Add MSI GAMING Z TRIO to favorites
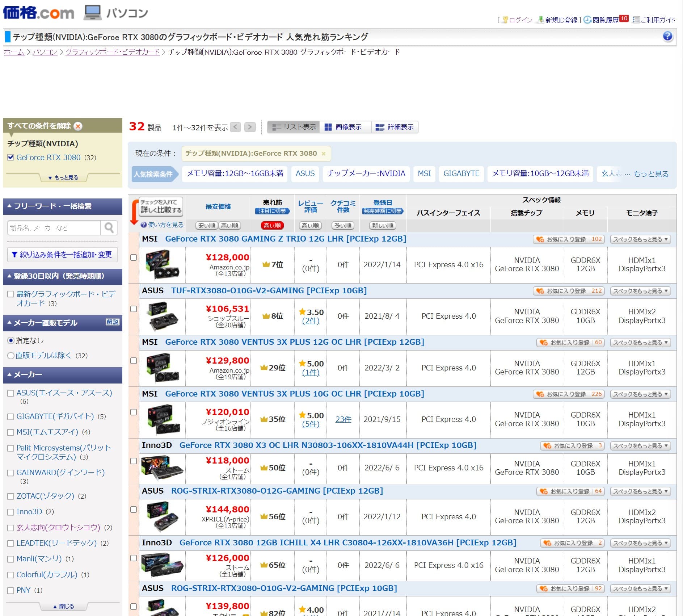This screenshot has width=683, height=616. (x=569, y=239)
